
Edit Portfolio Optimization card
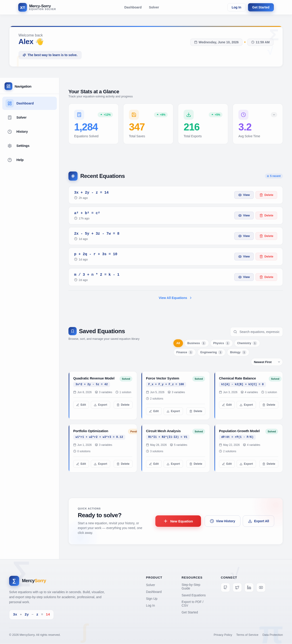coord(81,464)
